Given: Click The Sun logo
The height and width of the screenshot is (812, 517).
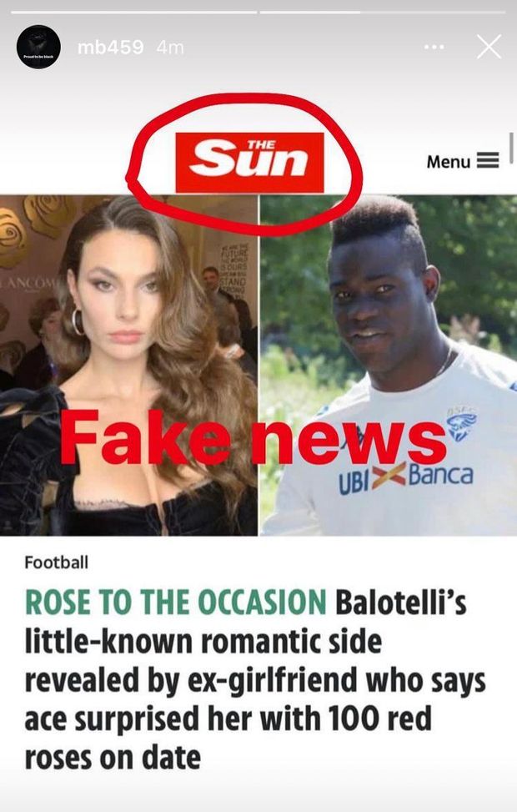Looking at the screenshot, I should (249, 162).
